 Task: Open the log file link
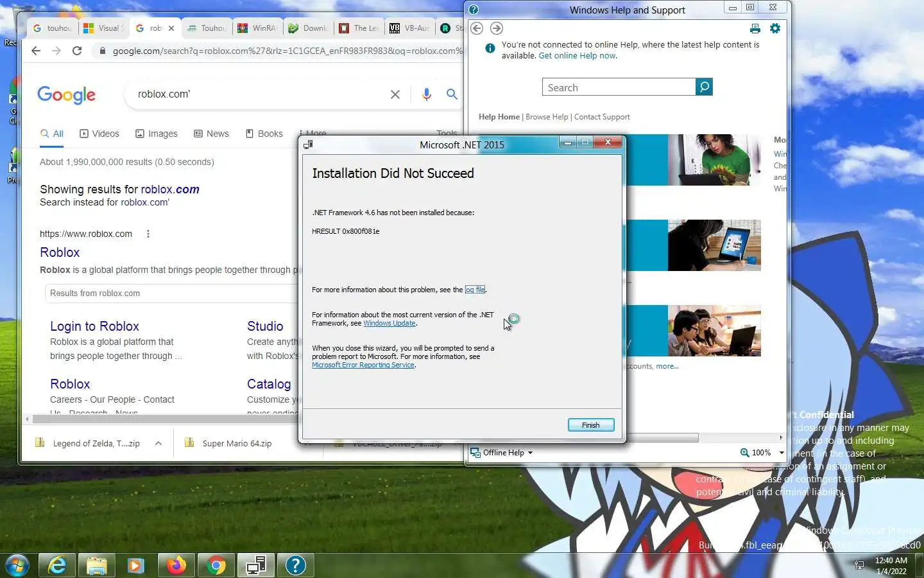click(475, 290)
